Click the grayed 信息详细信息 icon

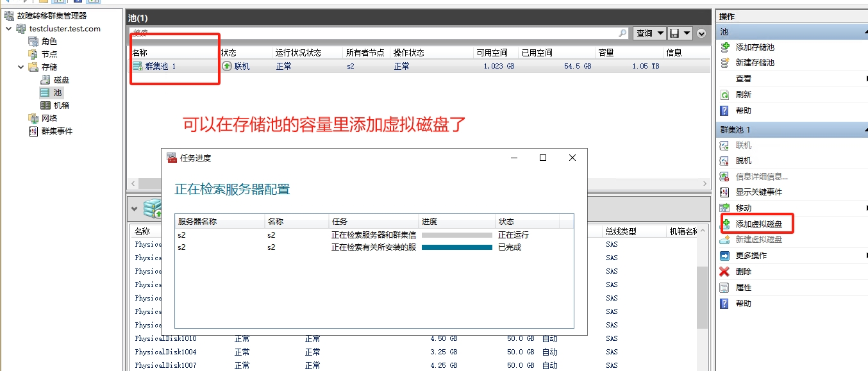(725, 176)
